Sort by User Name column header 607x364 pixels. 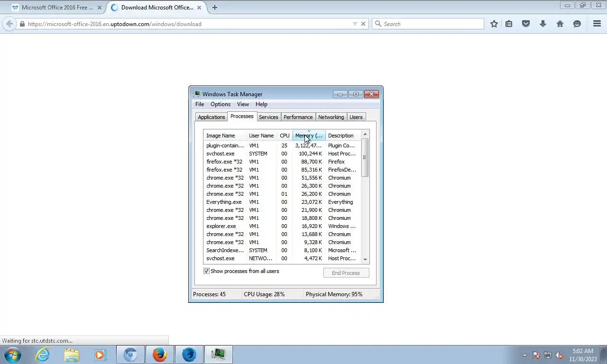point(261,136)
